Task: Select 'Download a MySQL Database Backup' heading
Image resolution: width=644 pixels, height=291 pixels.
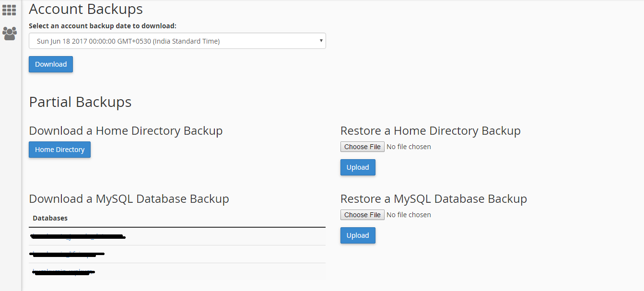Action: [129, 198]
